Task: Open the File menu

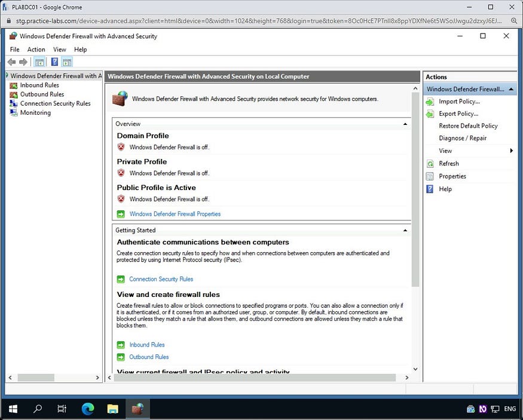Action: tap(15, 50)
